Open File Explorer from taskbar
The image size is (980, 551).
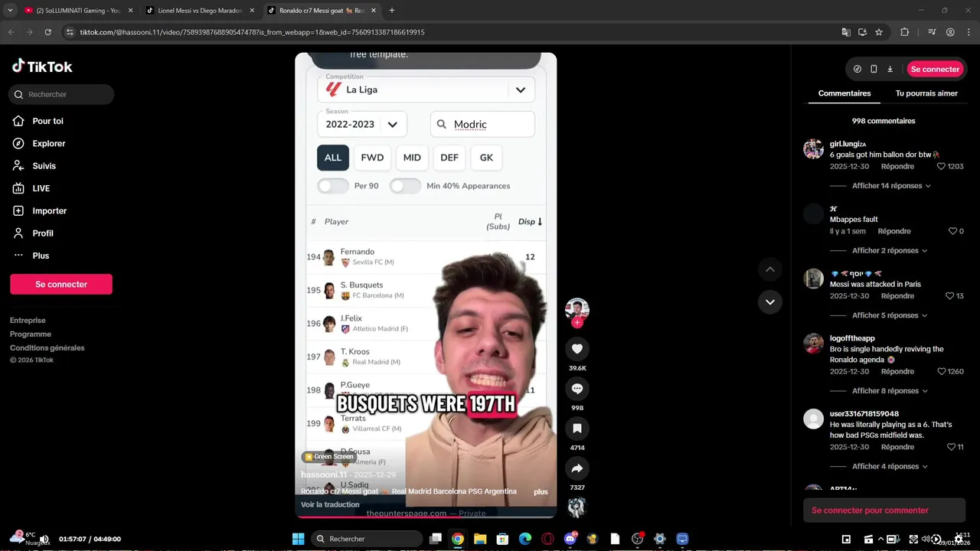click(480, 539)
